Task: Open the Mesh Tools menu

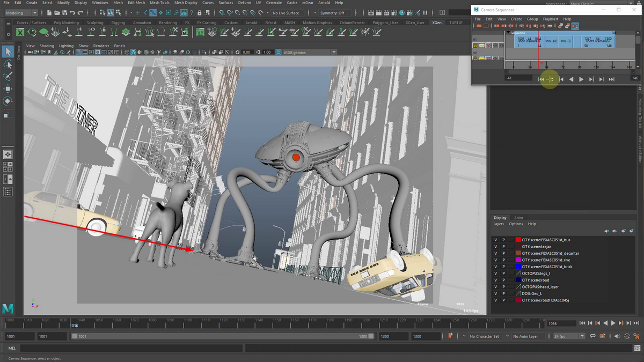Action: click(160, 3)
